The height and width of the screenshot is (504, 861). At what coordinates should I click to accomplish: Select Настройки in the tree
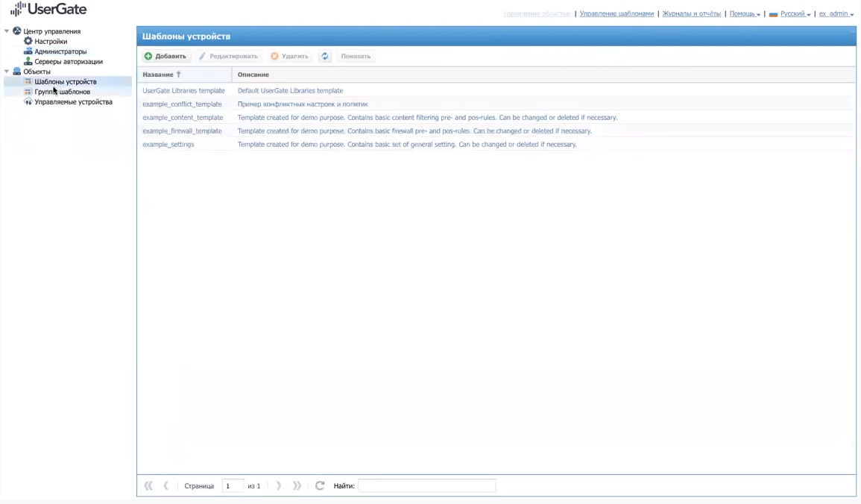coord(51,41)
